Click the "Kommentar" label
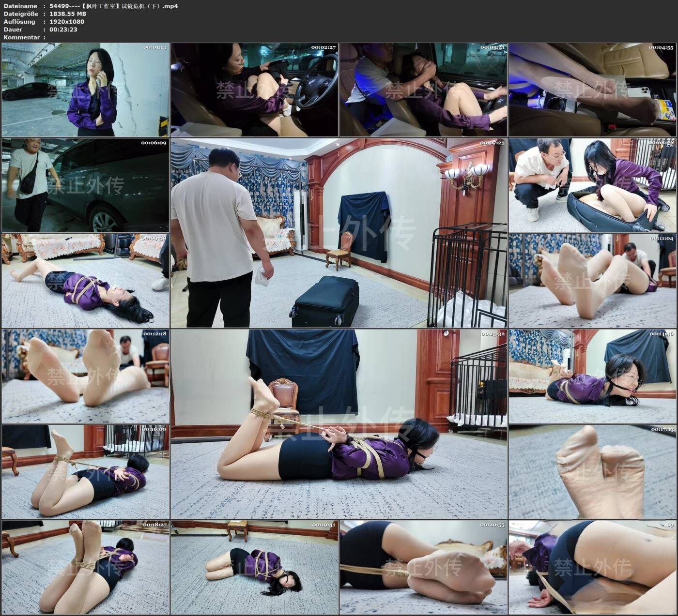 [21, 37]
